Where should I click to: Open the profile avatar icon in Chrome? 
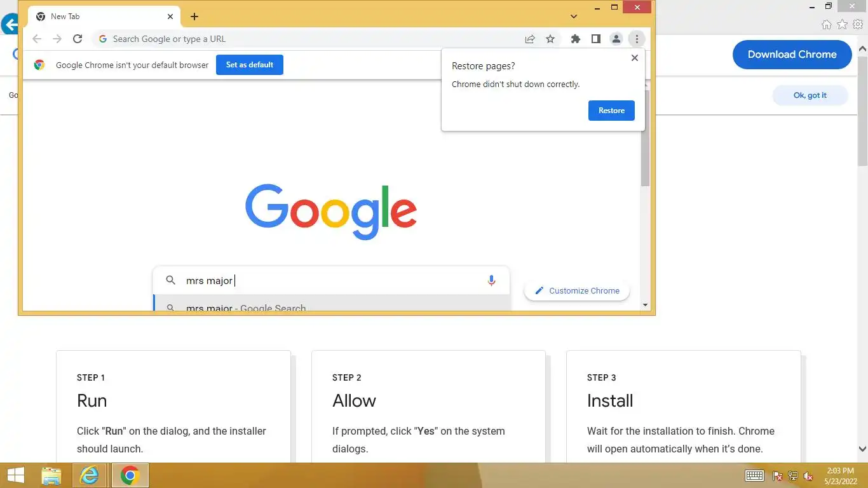coord(616,39)
